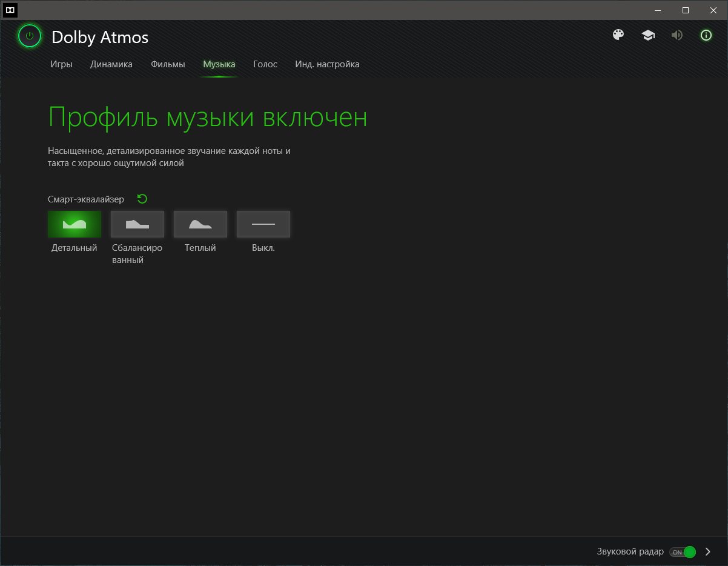Select the Сбалансированный equalizer preset
728x566 pixels.
point(137,224)
